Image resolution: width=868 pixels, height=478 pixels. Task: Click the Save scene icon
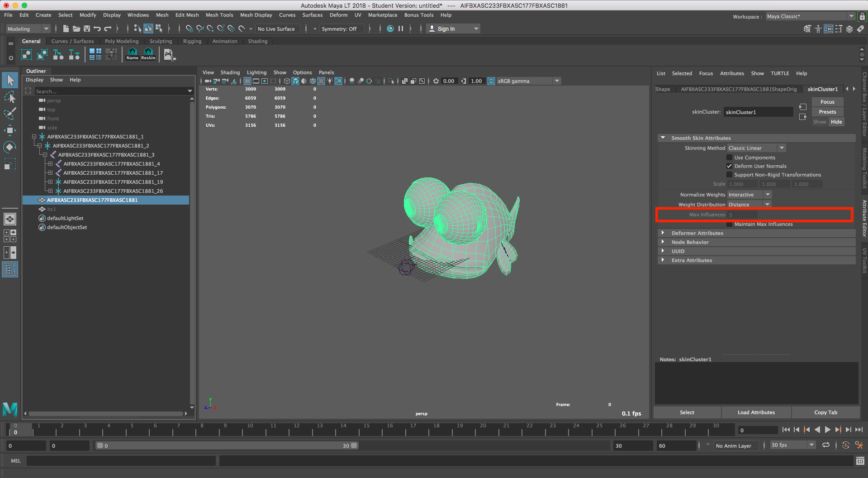pyautogui.click(x=87, y=29)
